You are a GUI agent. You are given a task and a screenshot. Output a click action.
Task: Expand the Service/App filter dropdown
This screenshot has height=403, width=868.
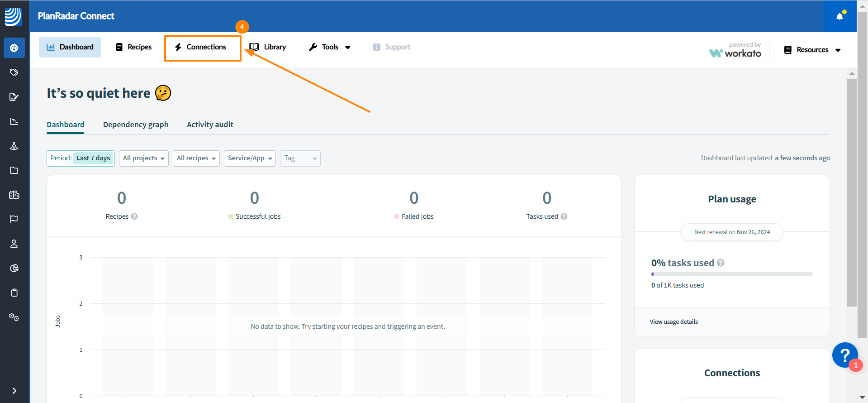click(250, 158)
